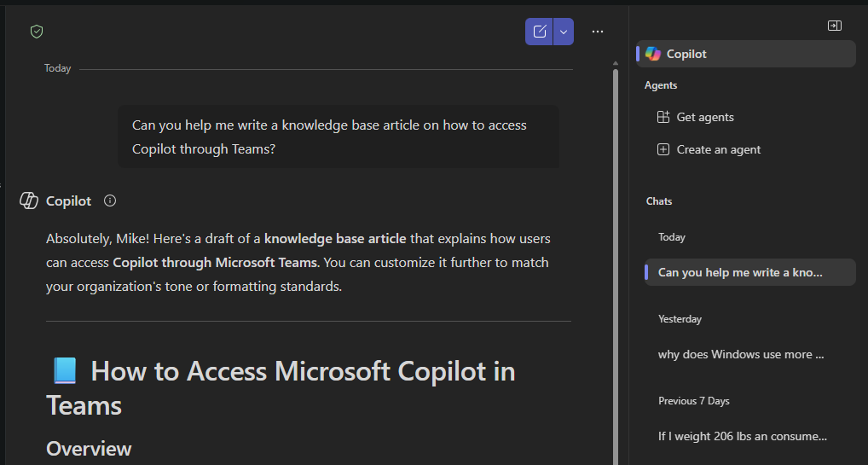Select Create an agent option
The width and height of the screenshot is (868, 465).
point(718,149)
